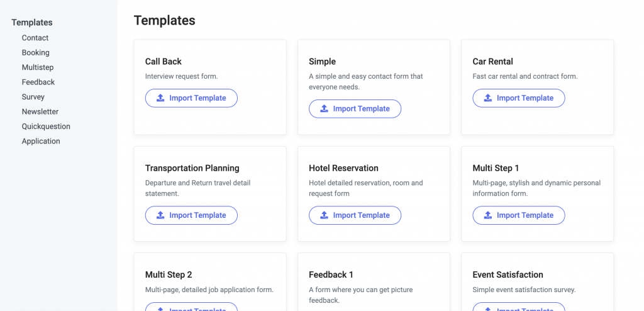Click upload icon under Hotel Reservation
Screen dimensions: 644x311
pos(324,215)
